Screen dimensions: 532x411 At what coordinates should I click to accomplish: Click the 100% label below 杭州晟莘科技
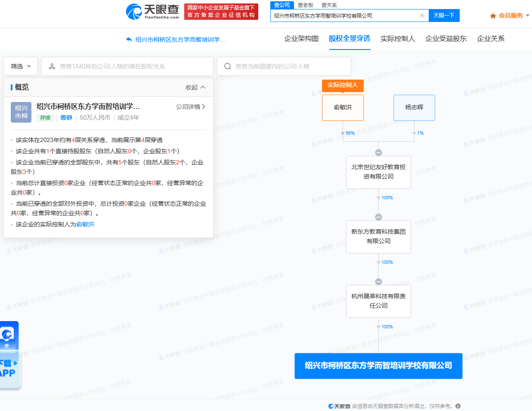(x=387, y=327)
